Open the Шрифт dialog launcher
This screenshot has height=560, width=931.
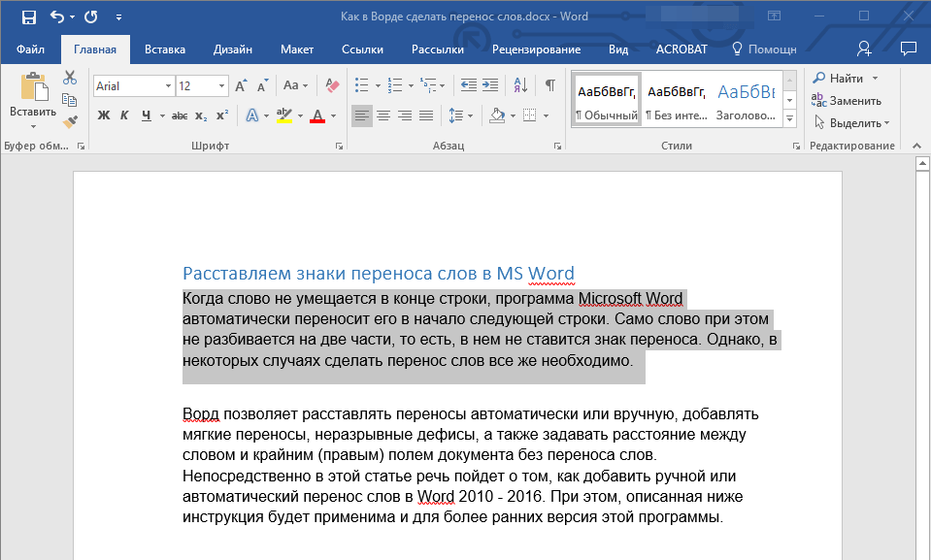click(x=339, y=147)
